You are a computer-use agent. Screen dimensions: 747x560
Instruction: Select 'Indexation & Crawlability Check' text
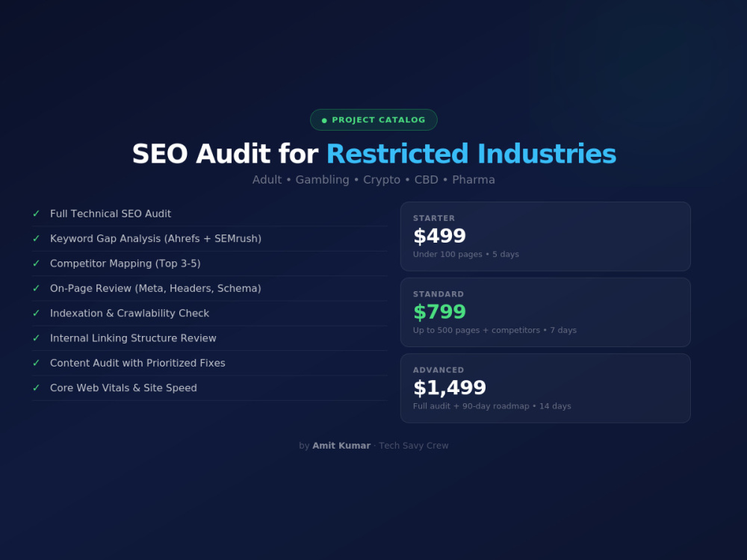(129, 314)
